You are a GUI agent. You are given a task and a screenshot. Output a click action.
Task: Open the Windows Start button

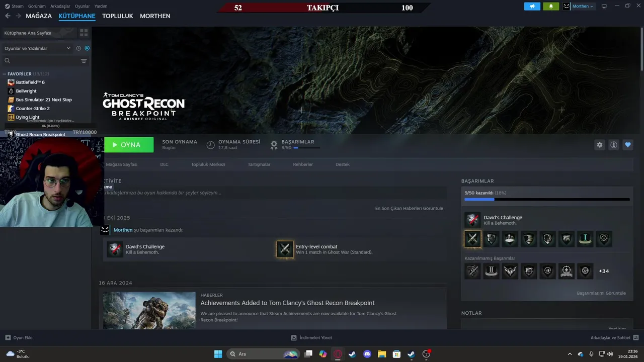[218, 354]
